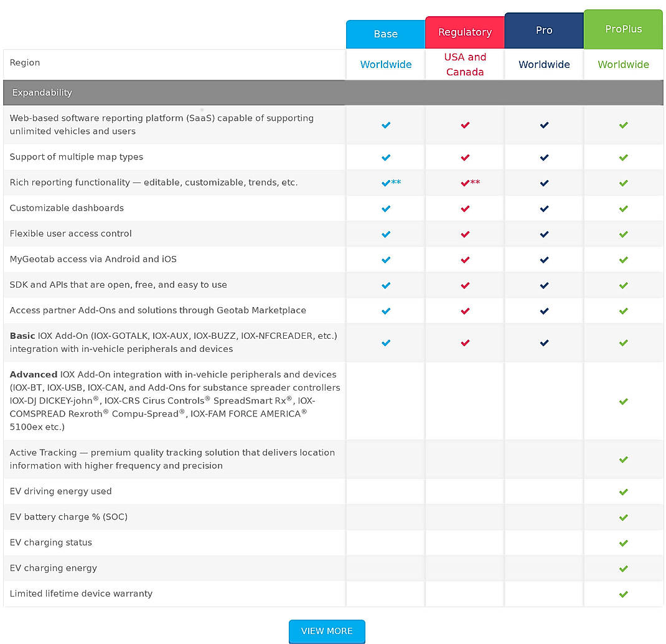
Task: Click the ProPlus checkmark for Advanced IOX Add-On integration
Action: [x=623, y=401]
